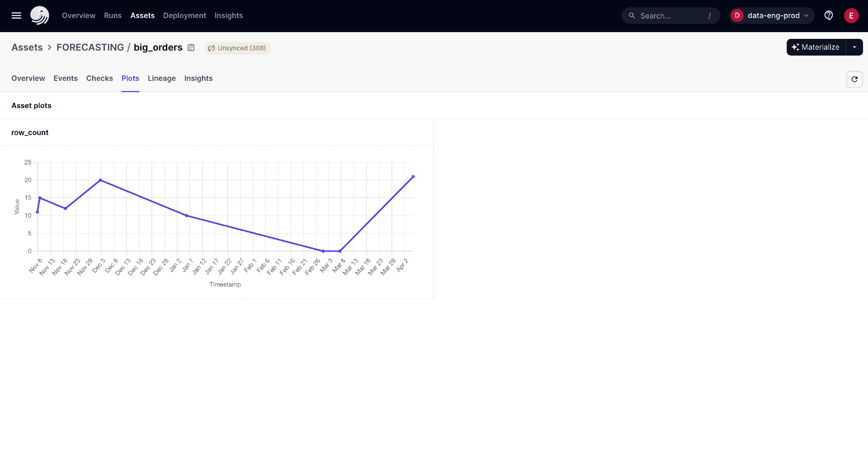The height and width of the screenshot is (473, 868).
Task: Open the FORECASTING breadcrumb group
Action: pyautogui.click(x=90, y=47)
